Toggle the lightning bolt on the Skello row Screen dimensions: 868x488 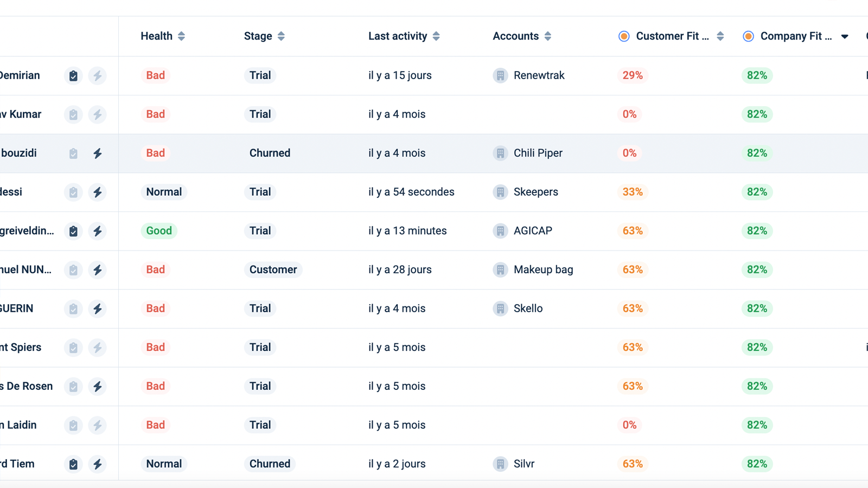pyautogui.click(x=98, y=309)
